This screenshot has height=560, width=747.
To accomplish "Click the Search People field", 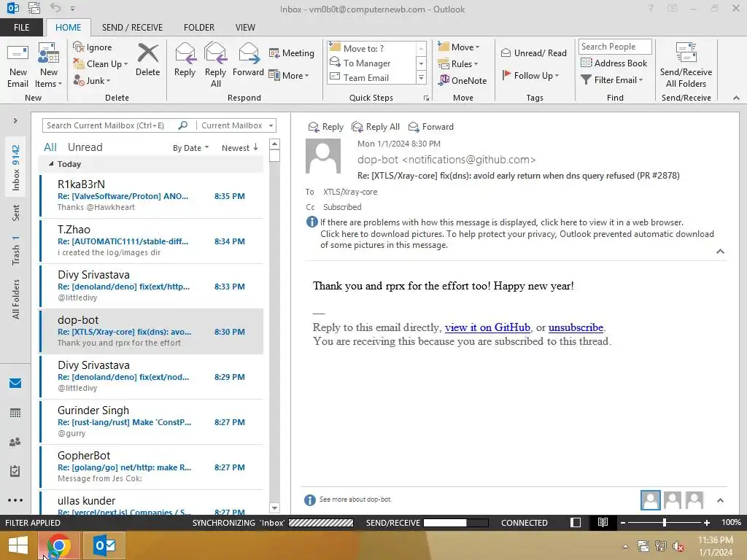I will click(x=614, y=46).
